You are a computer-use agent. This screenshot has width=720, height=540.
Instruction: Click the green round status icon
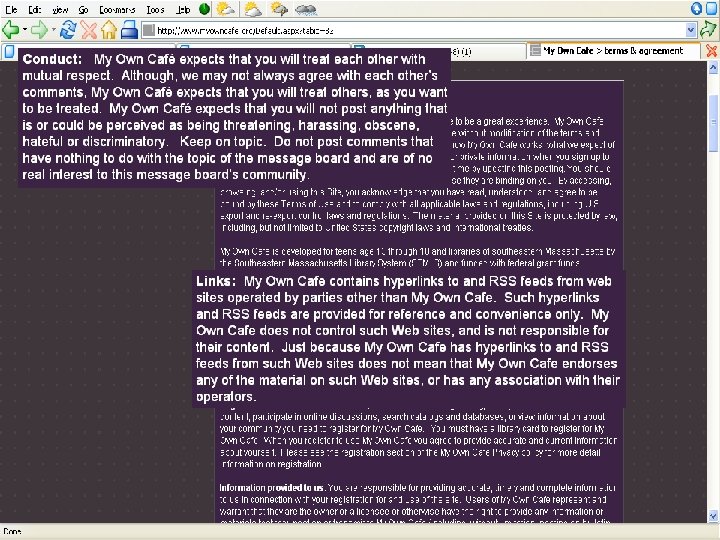pyautogui.click(x=204, y=9)
